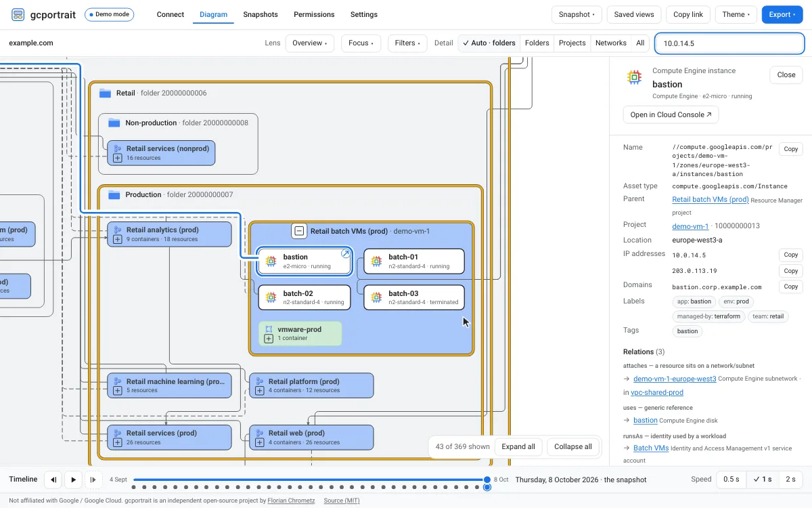Click Copy link button
812x508 pixels.
[688, 14]
